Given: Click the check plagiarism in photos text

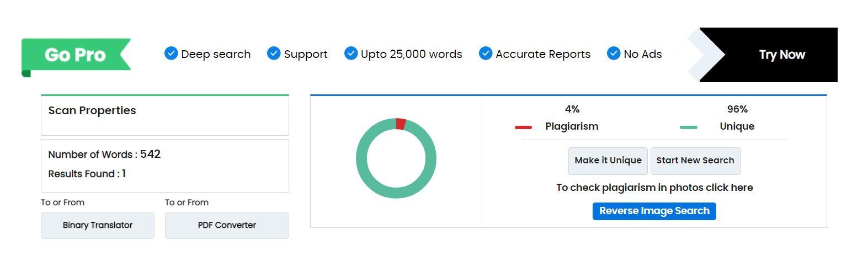Looking at the screenshot, I should coord(654,188).
